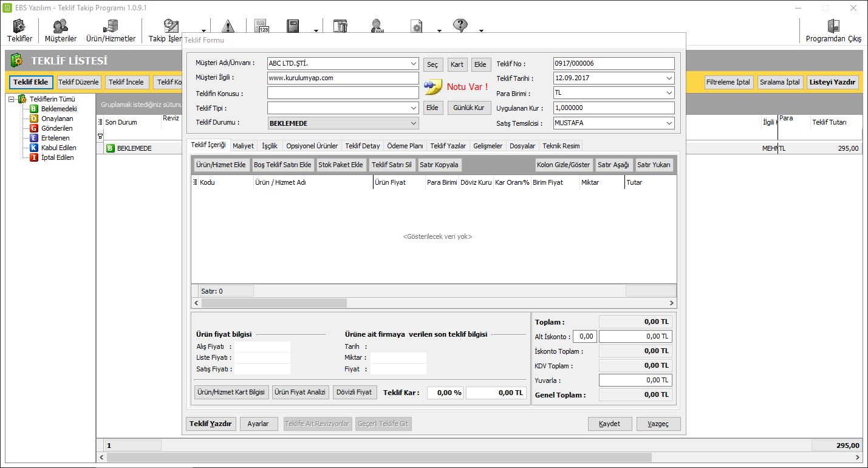Click the Teklifin Konusu input field
Image resolution: width=868 pixels, height=468 pixels.
[x=343, y=93]
